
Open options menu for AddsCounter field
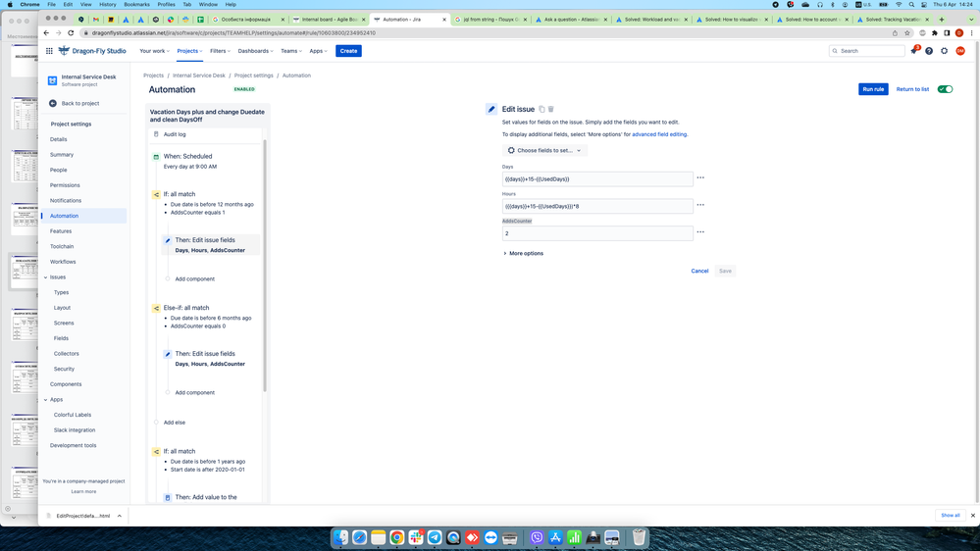click(700, 231)
